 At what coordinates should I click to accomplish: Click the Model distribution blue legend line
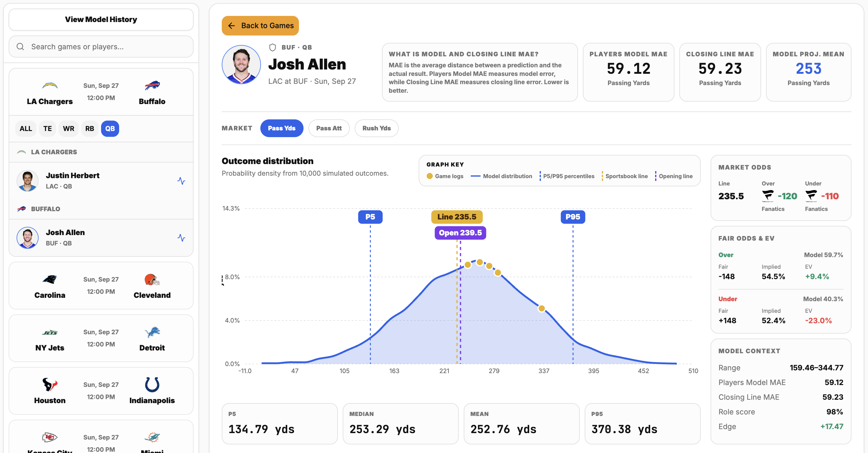[475, 176]
